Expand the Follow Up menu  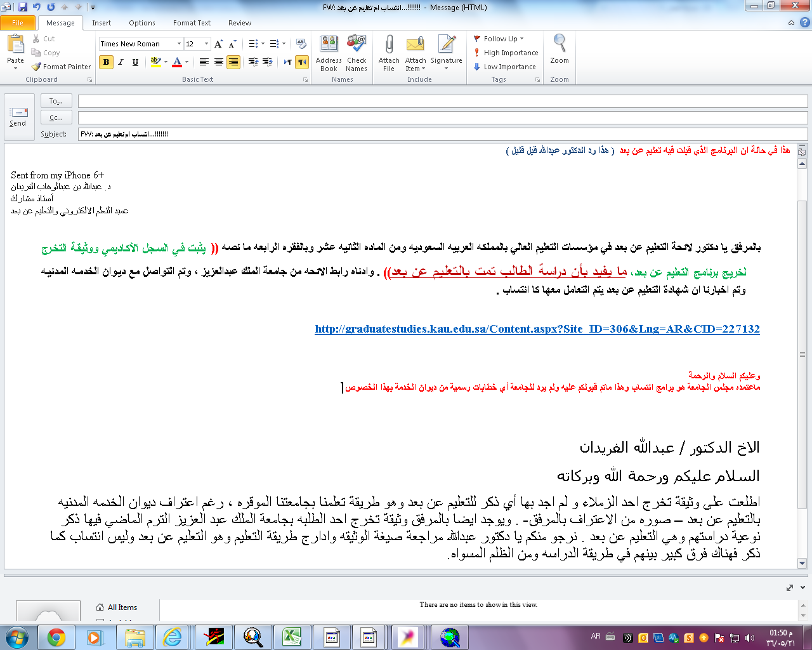[x=499, y=39]
